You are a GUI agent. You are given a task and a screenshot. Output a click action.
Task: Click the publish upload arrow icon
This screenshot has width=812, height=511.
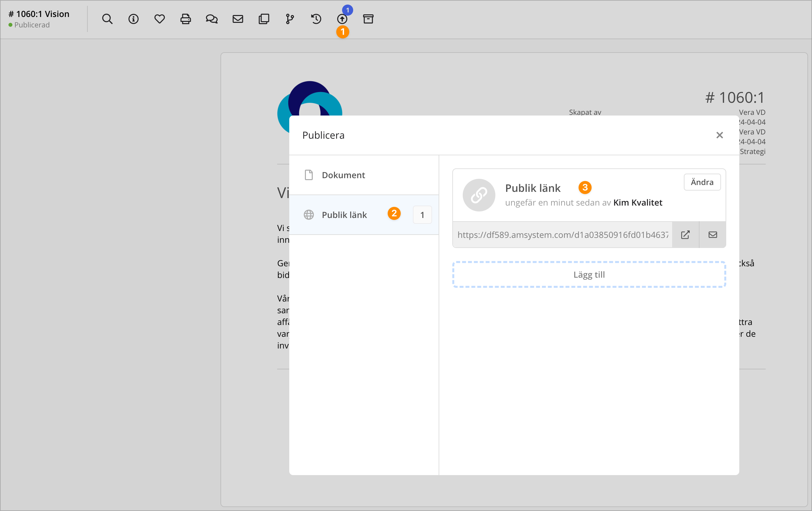click(342, 19)
